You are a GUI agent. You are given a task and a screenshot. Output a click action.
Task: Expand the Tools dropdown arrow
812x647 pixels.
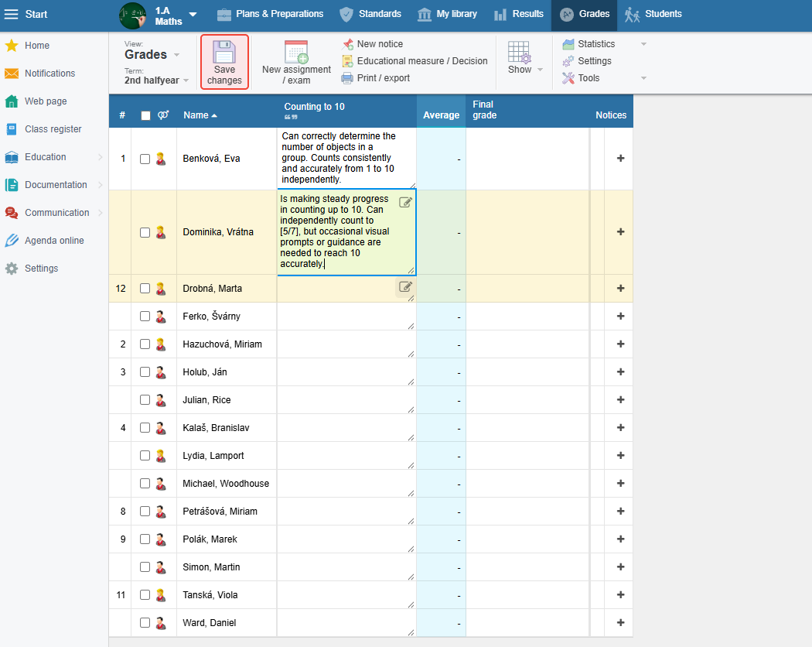pos(643,78)
